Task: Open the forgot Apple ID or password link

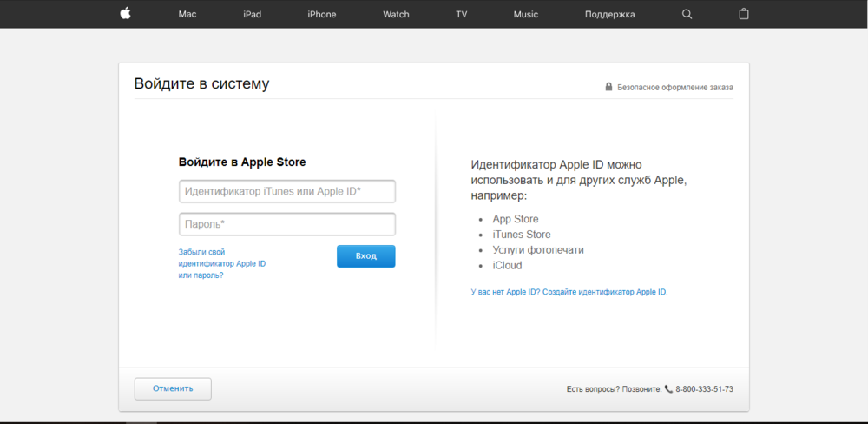Action: (x=222, y=263)
